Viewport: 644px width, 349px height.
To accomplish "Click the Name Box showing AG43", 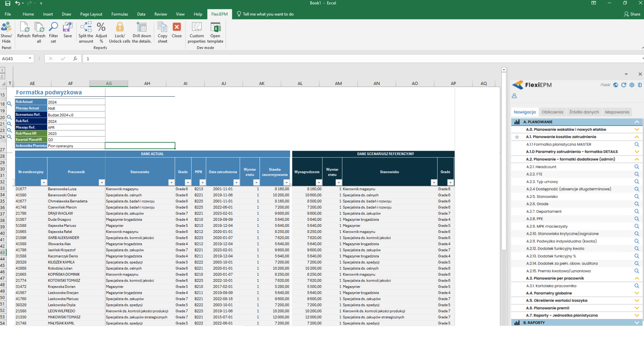I will coord(15,59).
